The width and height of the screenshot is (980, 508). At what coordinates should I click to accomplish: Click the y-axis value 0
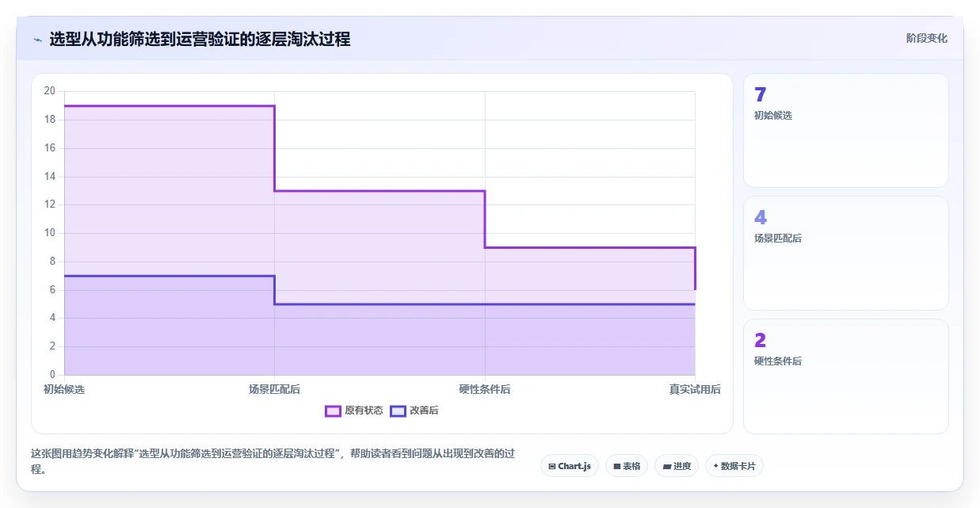[52, 375]
